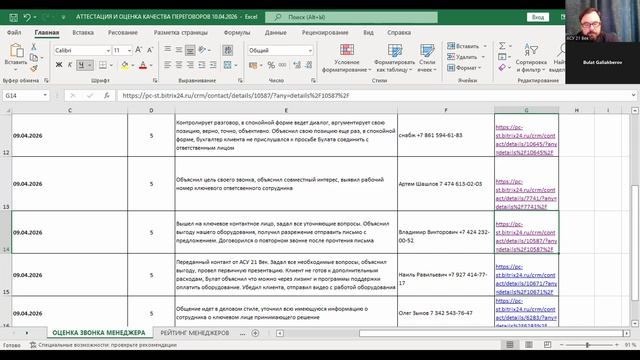The image size is (640, 360).
Task: Click the Decrease Indent icon
Action: (202, 65)
